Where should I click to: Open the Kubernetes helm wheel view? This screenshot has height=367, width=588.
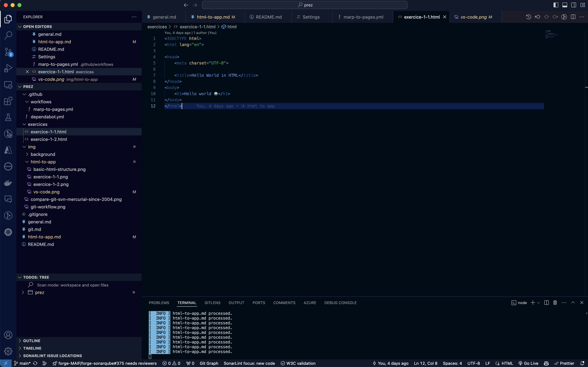tap(8, 232)
